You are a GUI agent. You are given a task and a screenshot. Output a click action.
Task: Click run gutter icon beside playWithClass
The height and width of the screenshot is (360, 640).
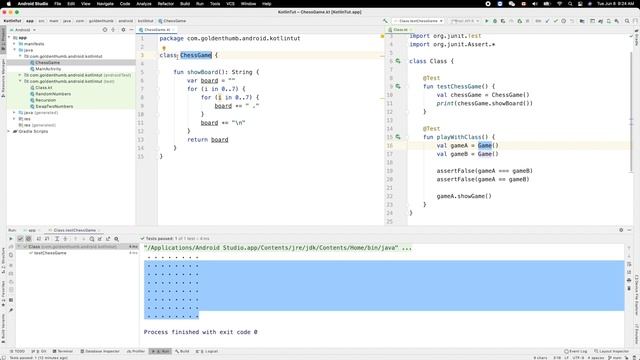click(x=398, y=137)
